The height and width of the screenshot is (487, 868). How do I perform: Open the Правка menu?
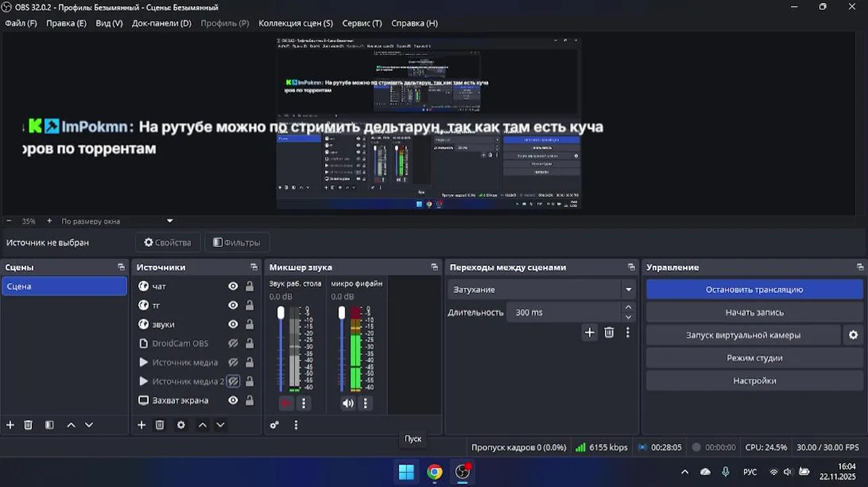click(66, 23)
